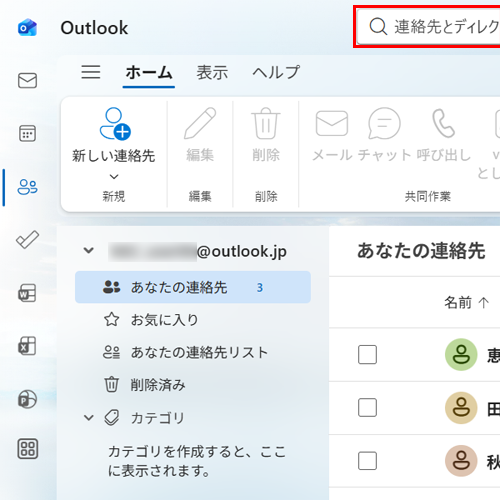Viewport: 500px width, 500px height.
Task: Click the tag icon beside カテゴリ
Action: [x=112, y=417]
